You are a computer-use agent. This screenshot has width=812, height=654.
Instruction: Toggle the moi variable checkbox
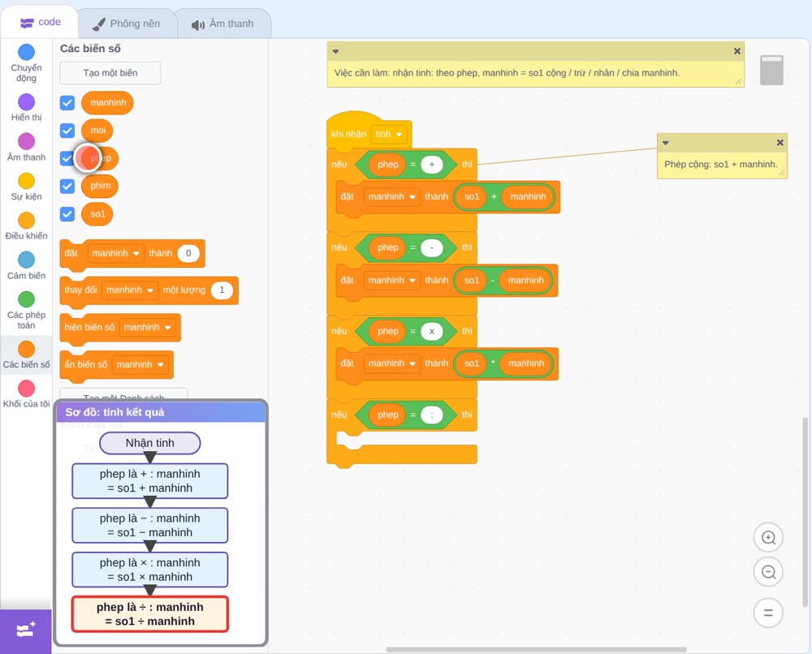pyautogui.click(x=67, y=131)
